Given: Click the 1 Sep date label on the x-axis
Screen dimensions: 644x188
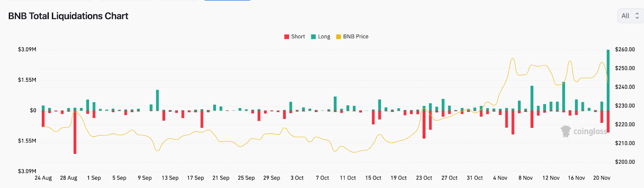Looking at the screenshot, I should (94, 178).
